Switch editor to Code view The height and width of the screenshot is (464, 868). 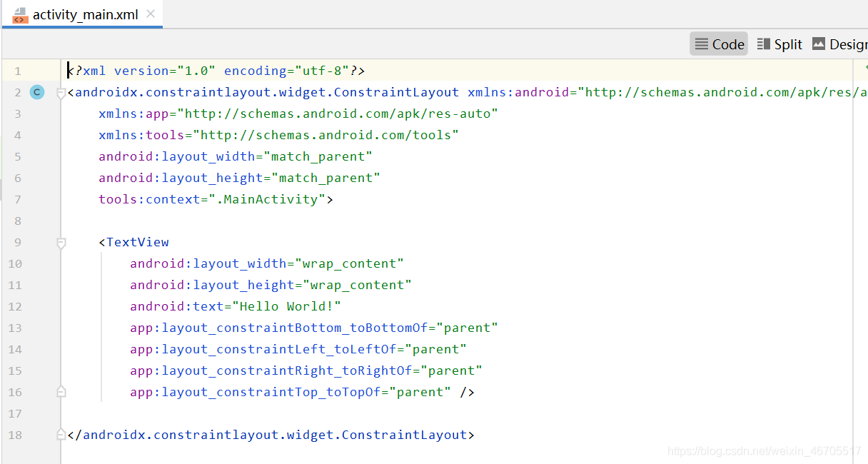[x=719, y=44]
